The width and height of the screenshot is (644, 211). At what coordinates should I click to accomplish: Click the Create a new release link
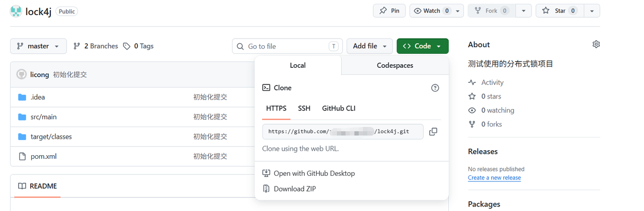point(494,178)
